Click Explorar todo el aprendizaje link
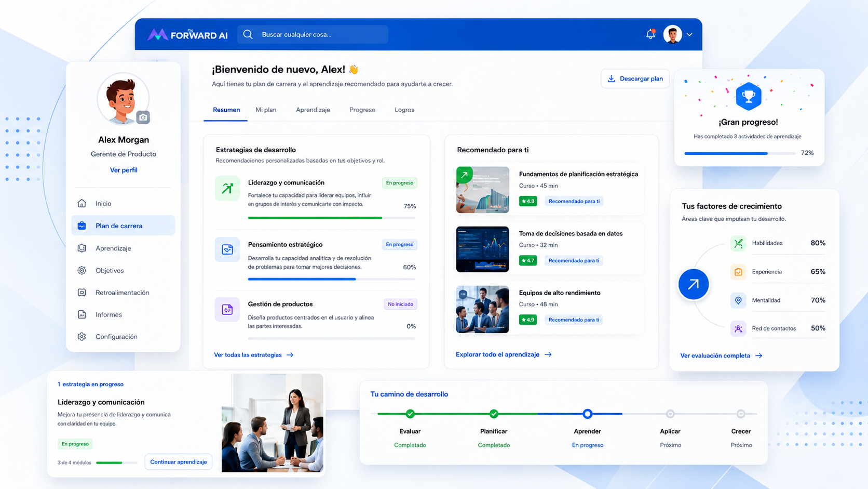 (498, 354)
